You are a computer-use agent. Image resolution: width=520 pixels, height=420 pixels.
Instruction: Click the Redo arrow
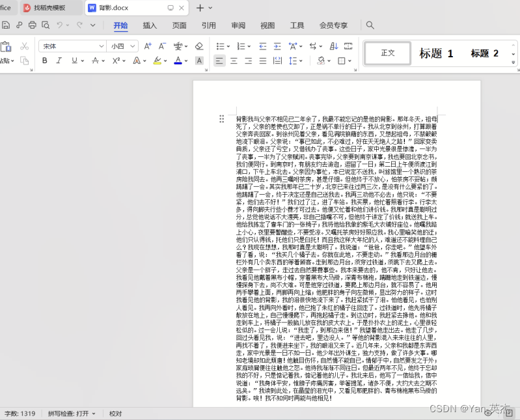79,25
